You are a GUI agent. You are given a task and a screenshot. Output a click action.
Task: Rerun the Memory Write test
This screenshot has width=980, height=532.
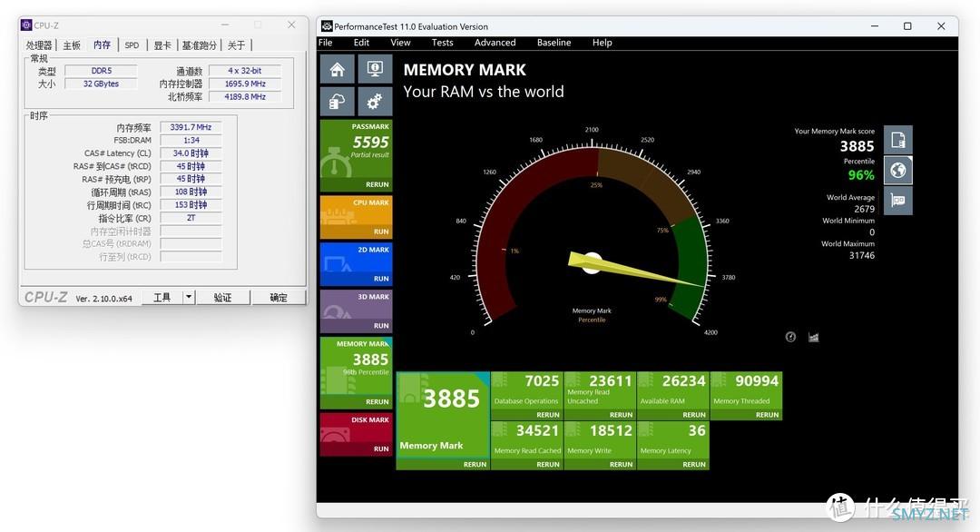point(622,465)
